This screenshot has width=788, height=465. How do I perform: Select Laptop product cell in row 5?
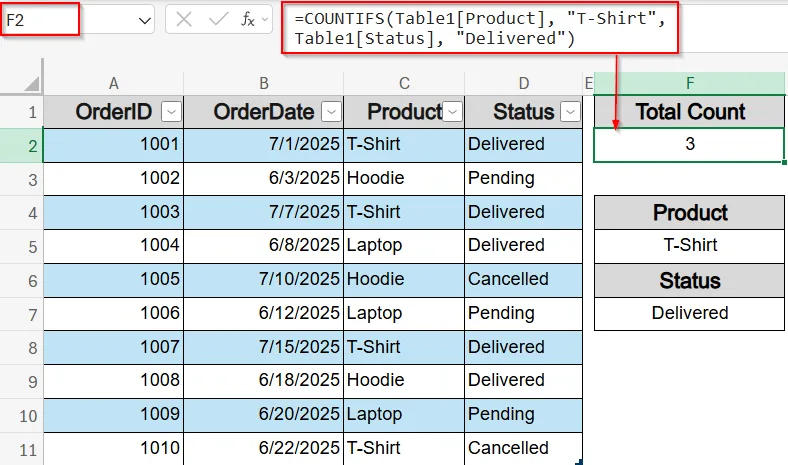tap(404, 246)
